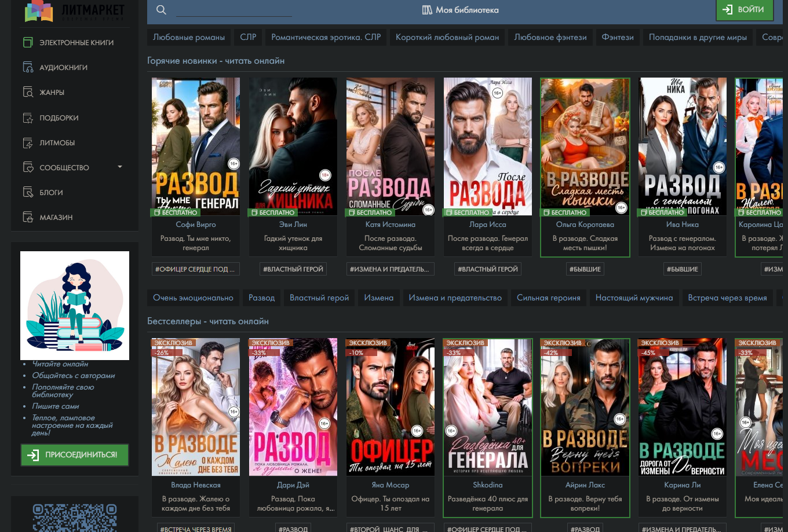Select Встреча через время filter tag

tap(728, 298)
